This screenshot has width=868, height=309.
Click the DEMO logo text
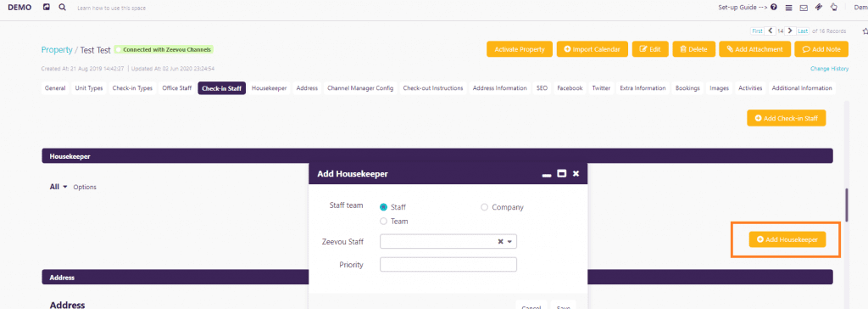[x=20, y=8]
